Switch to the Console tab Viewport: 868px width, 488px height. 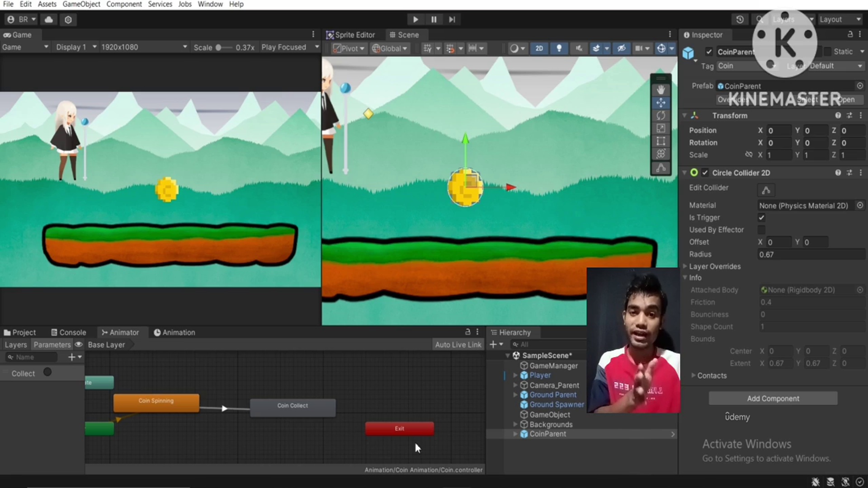pos(68,332)
